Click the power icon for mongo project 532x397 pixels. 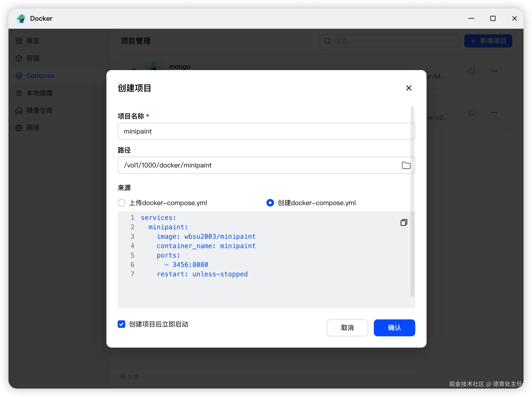[471, 71]
